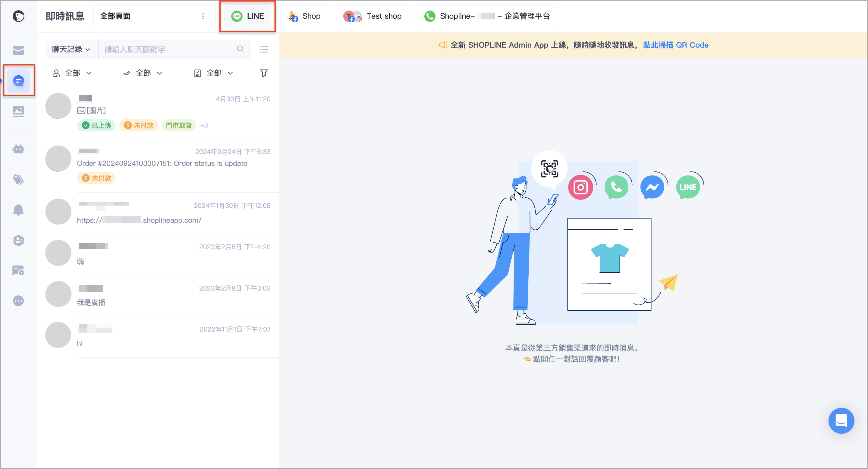
Task: Open the tags sidebar icon
Action: [x=18, y=179]
